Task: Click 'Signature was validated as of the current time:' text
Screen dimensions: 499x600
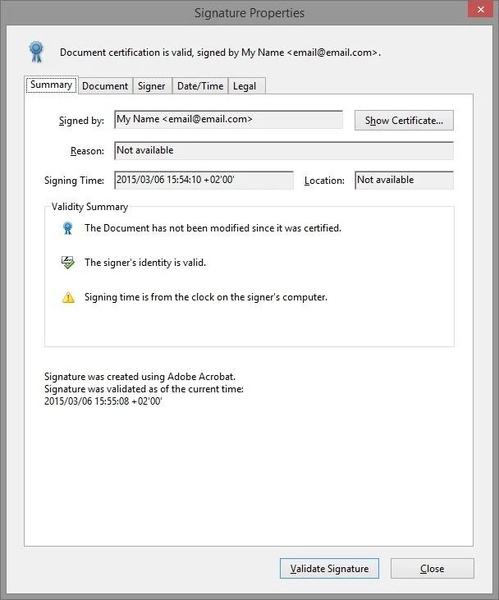Action: click(x=144, y=389)
